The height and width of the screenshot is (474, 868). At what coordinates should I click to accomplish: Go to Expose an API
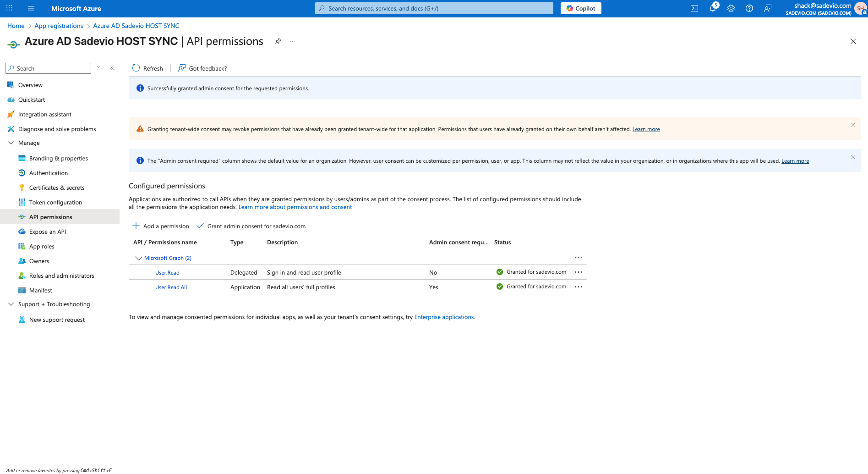point(48,231)
